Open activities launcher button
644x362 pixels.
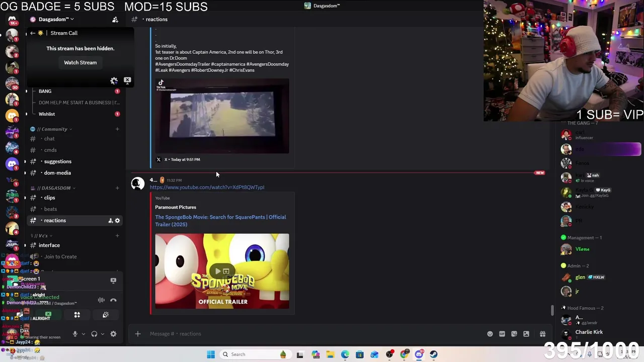(x=77, y=315)
